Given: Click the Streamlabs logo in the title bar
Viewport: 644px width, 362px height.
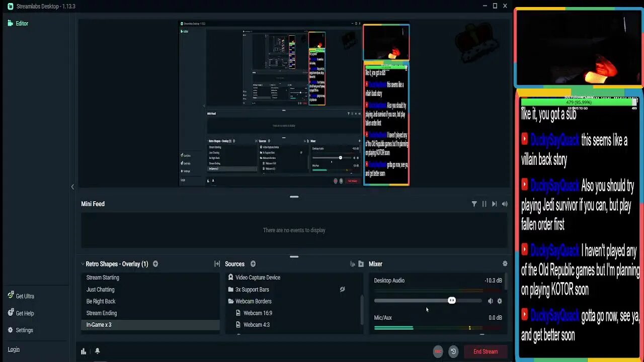Looking at the screenshot, I should pyautogui.click(x=11, y=6).
